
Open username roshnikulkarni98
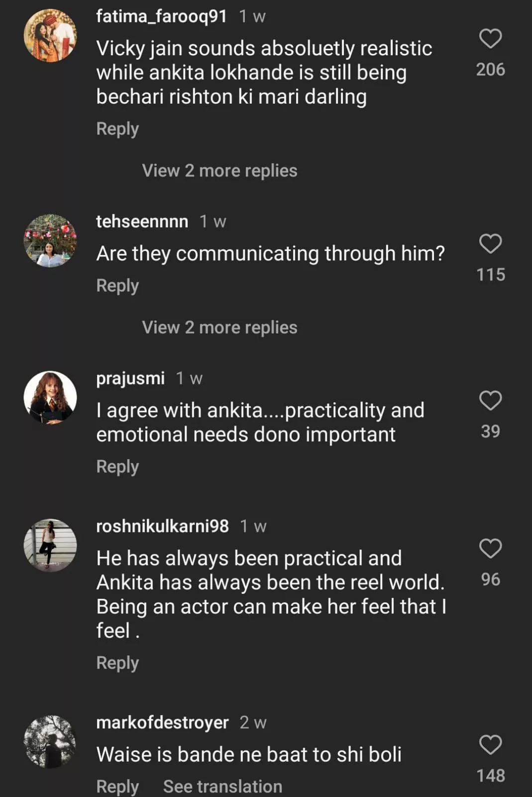162,526
